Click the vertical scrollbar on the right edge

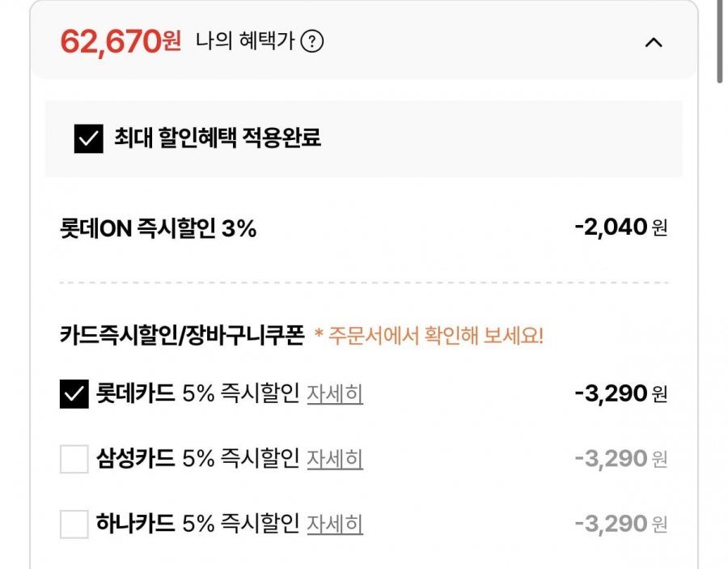(x=720, y=40)
